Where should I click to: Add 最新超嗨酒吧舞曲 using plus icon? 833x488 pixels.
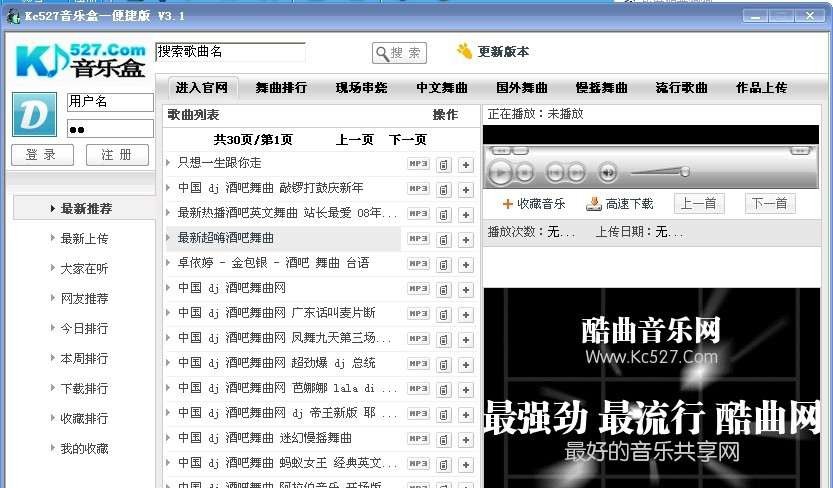pyautogui.click(x=466, y=240)
